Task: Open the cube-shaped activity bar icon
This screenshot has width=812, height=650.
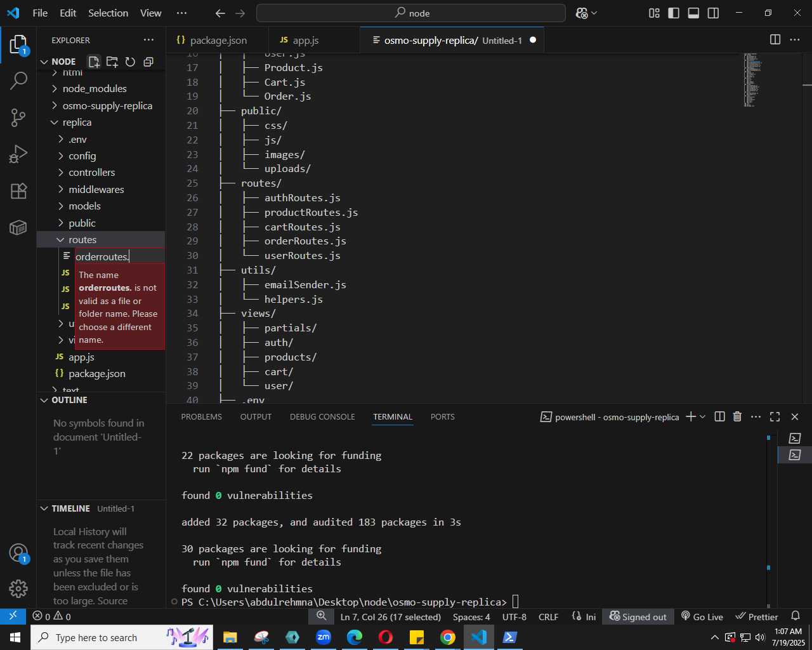Action: [18, 227]
